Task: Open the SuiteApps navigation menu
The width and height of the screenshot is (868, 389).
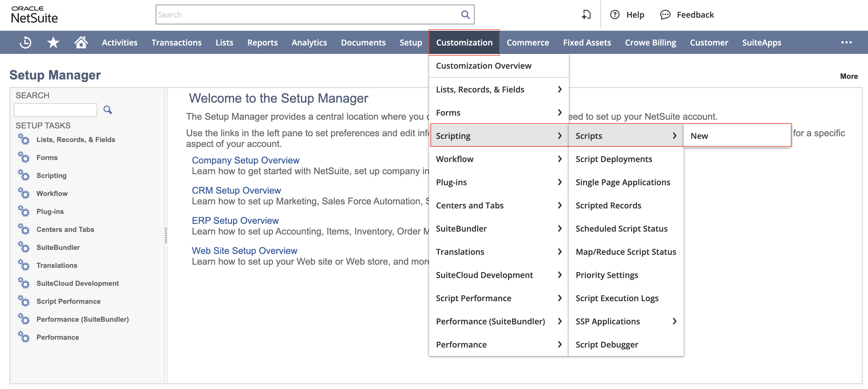Action: pos(761,42)
